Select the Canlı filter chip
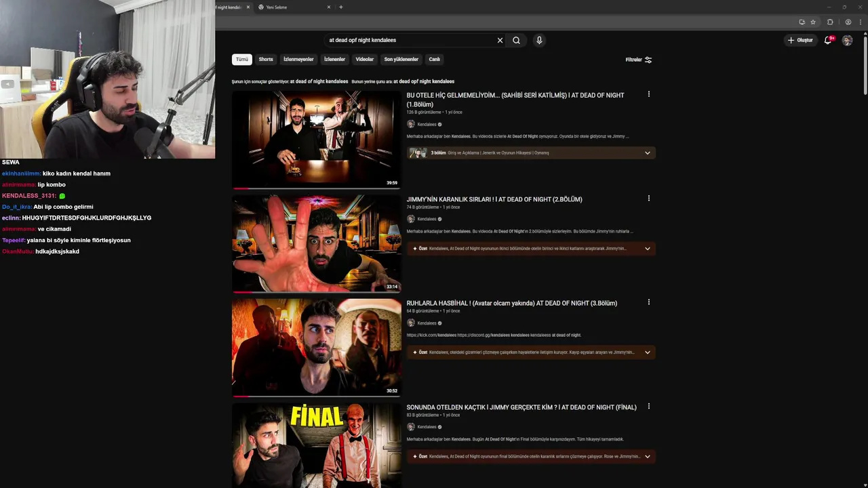868x488 pixels. 435,60
